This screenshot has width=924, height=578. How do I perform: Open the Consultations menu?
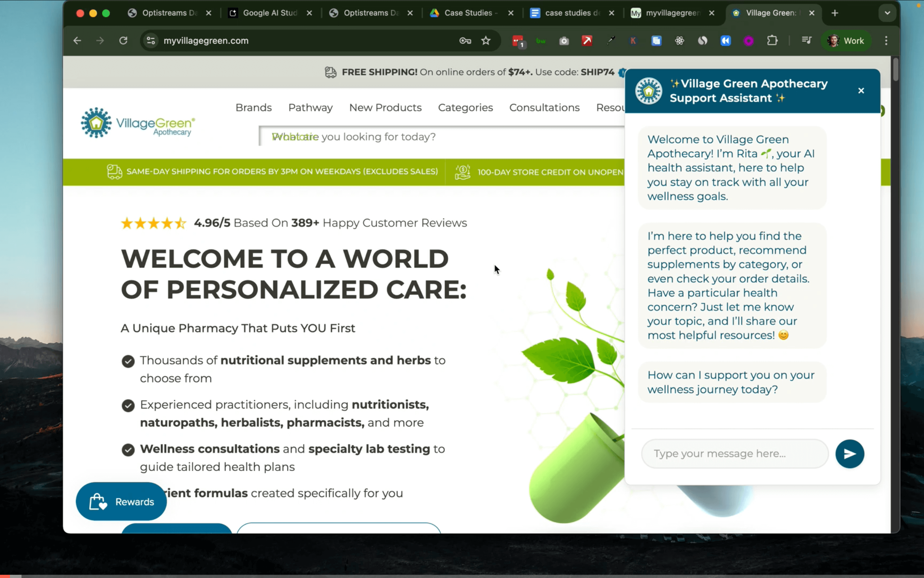point(544,108)
